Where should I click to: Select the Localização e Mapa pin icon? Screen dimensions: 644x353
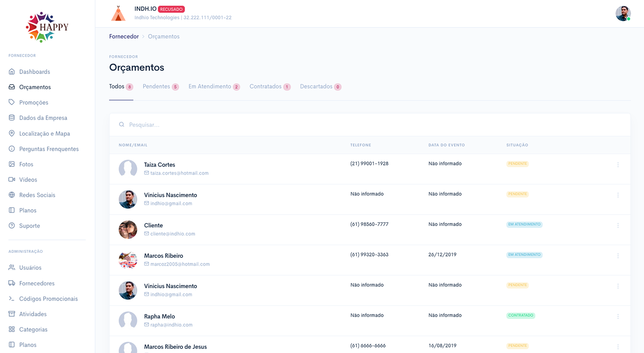coord(12,133)
